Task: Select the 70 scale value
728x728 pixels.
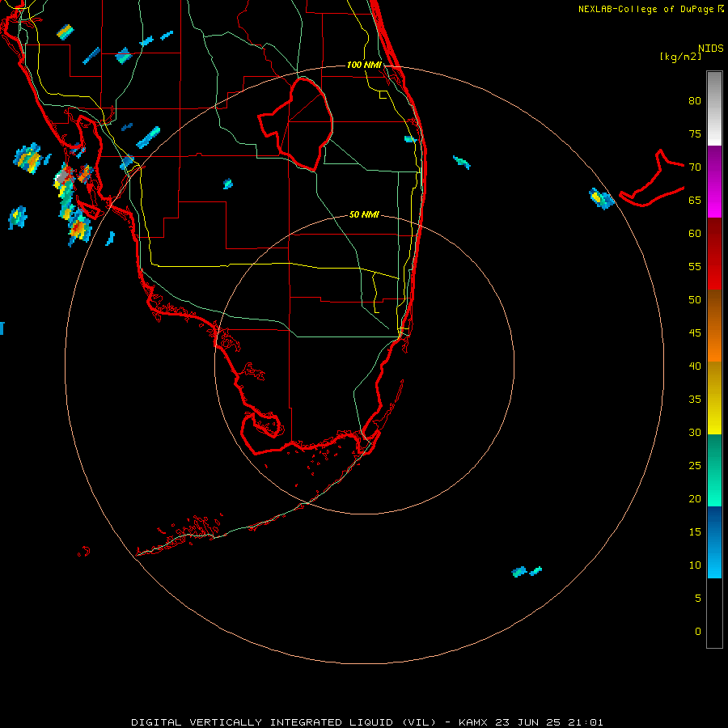Action: (x=695, y=167)
